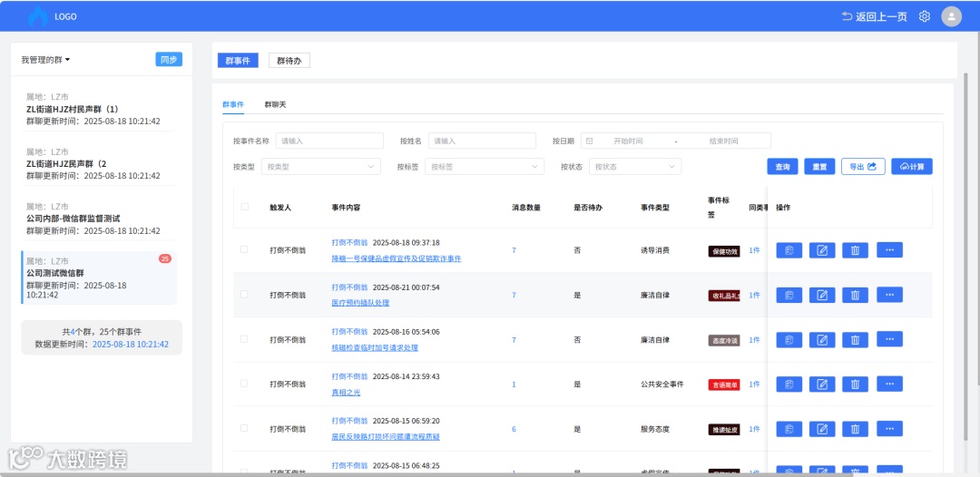The height and width of the screenshot is (477, 980).
Task: Click the calendar icon in date filter
Action: pos(590,141)
